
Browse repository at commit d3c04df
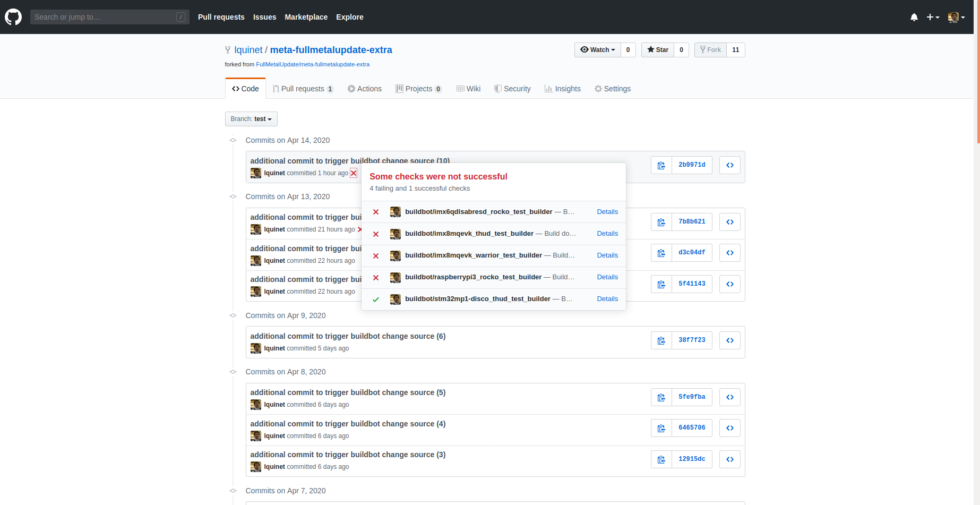730,253
